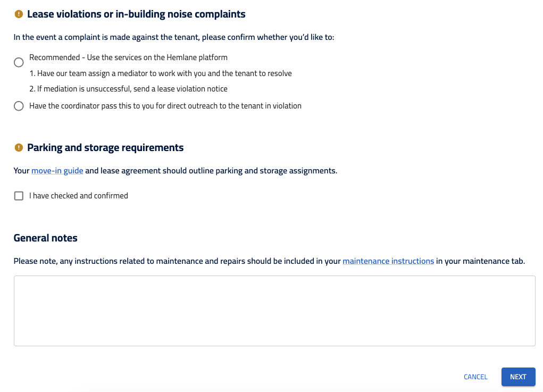Open the move-in guide link
This screenshot has height=392, width=543.
pyautogui.click(x=57, y=171)
